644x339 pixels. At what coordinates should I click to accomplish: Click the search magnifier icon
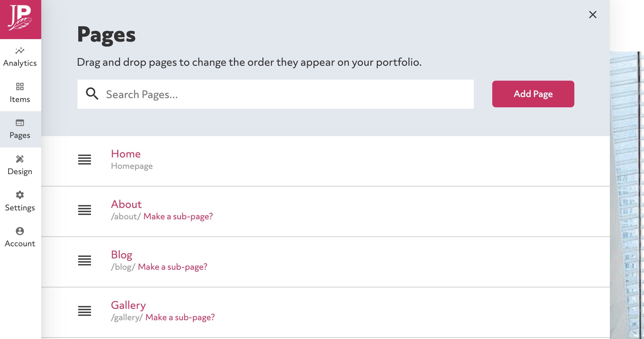(92, 93)
